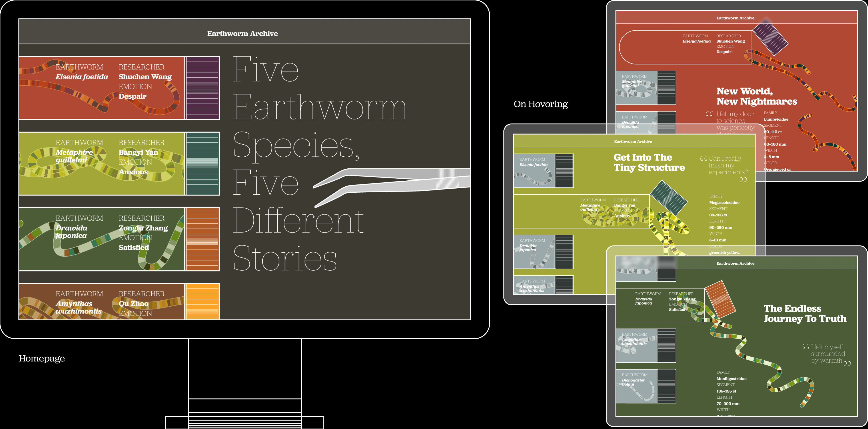Select expanded Drawida japonica row in green screen
The image size is (868, 429).
tap(660, 305)
